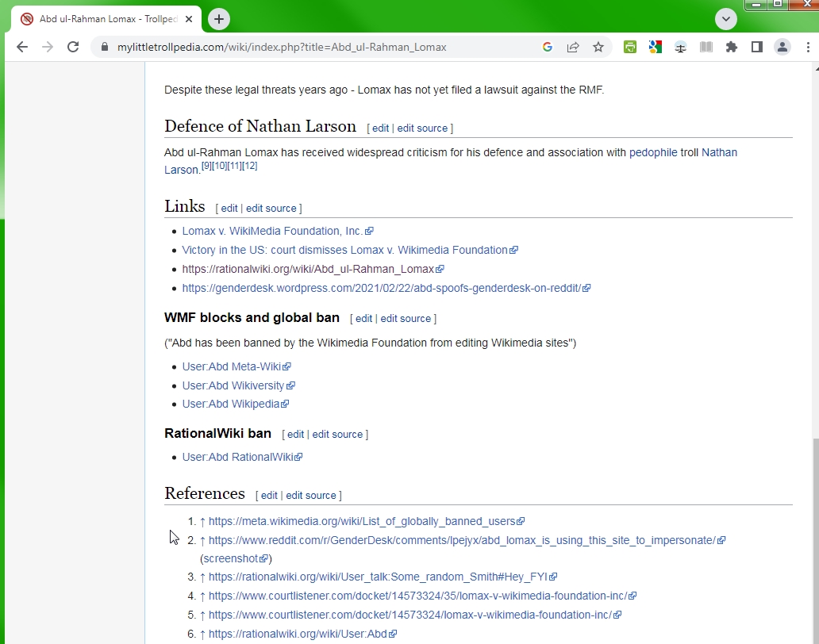Edit the WMF blocks and global ban section
This screenshot has height=644, width=819.
[363, 319]
